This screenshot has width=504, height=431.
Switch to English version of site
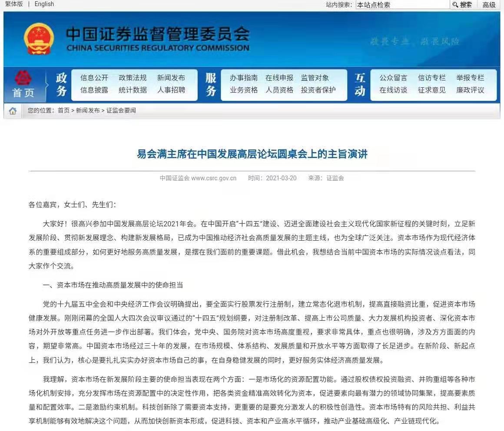pyautogui.click(x=44, y=4)
